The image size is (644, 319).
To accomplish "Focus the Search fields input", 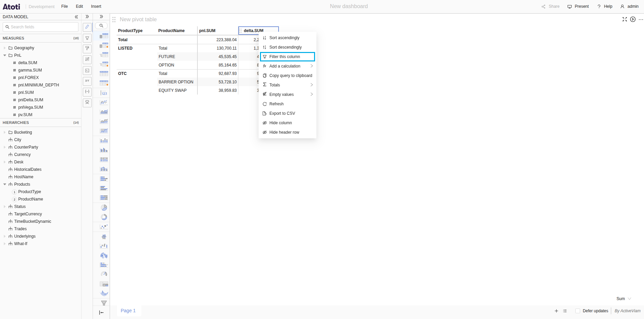I will (41, 27).
